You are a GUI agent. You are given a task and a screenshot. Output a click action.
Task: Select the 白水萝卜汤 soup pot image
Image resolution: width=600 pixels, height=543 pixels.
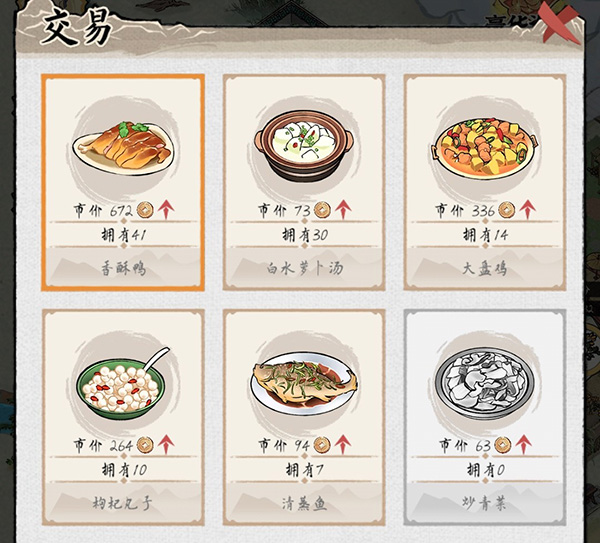click(x=304, y=145)
